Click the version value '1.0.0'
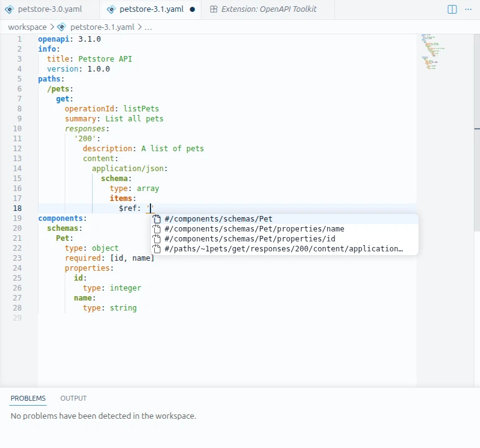Viewport: 480px width, 448px height. point(99,68)
